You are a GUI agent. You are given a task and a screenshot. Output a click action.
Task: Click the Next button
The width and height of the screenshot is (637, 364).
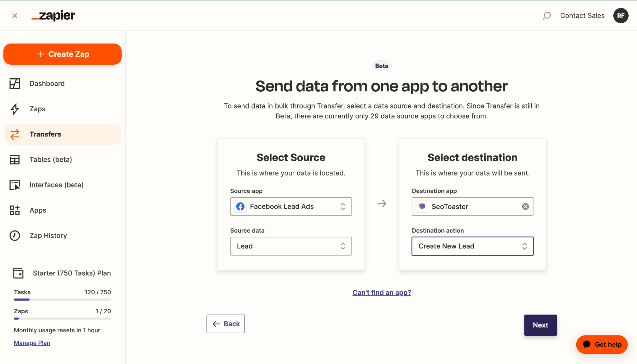tap(540, 325)
